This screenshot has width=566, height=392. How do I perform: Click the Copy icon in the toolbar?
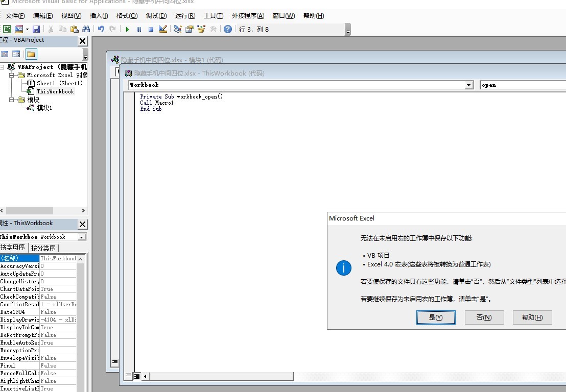(62, 29)
